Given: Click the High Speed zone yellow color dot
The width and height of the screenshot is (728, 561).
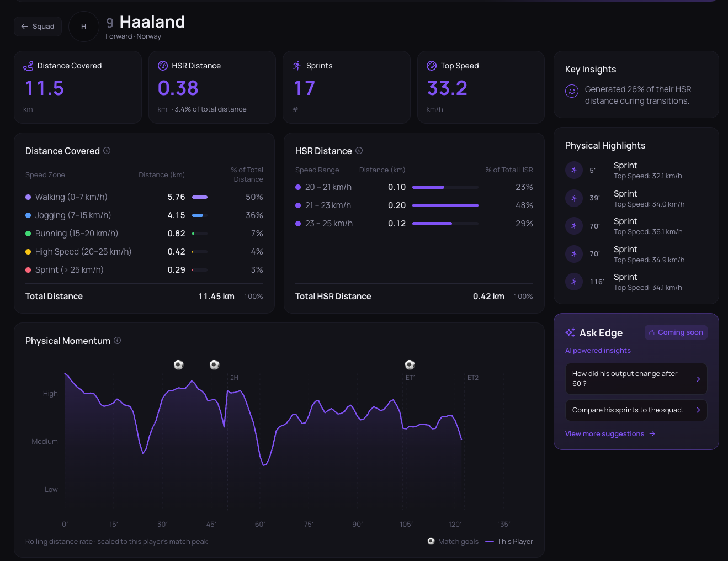Looking at the screenshot, I should tap(28, 252).
